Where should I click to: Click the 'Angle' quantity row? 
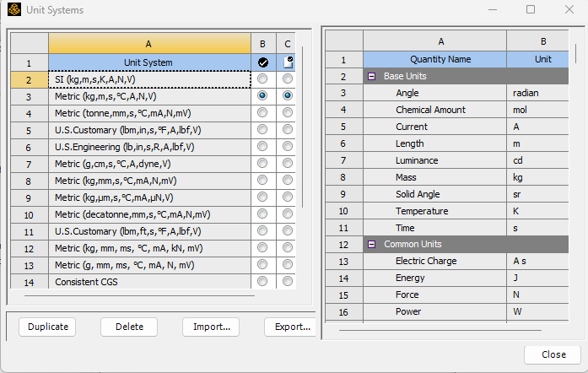click(x=435, y=93)
